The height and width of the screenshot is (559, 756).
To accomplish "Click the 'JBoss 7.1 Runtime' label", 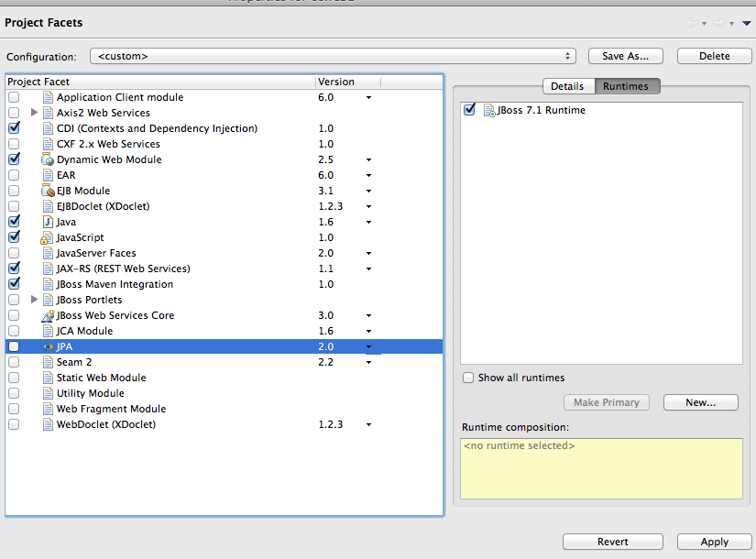I will tap(541, 110).
